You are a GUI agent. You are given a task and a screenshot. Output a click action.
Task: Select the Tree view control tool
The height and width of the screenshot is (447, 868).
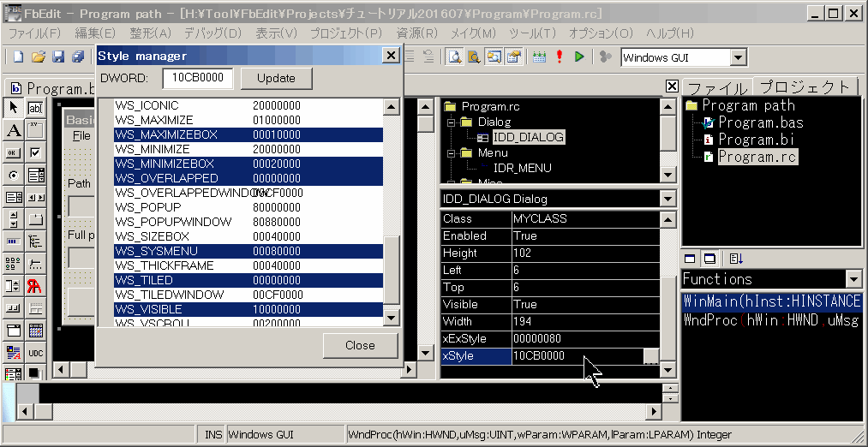click(35, 241)
